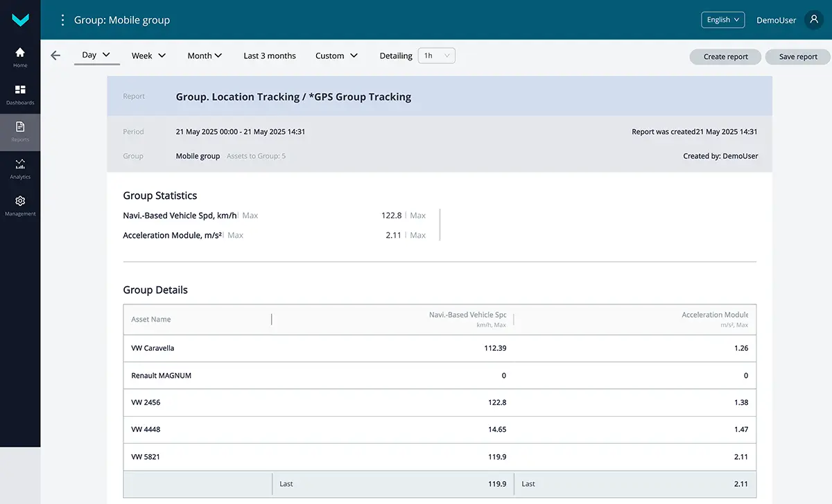Select the Day period tab
Screen dimensions: 832x504
point(96,55)
